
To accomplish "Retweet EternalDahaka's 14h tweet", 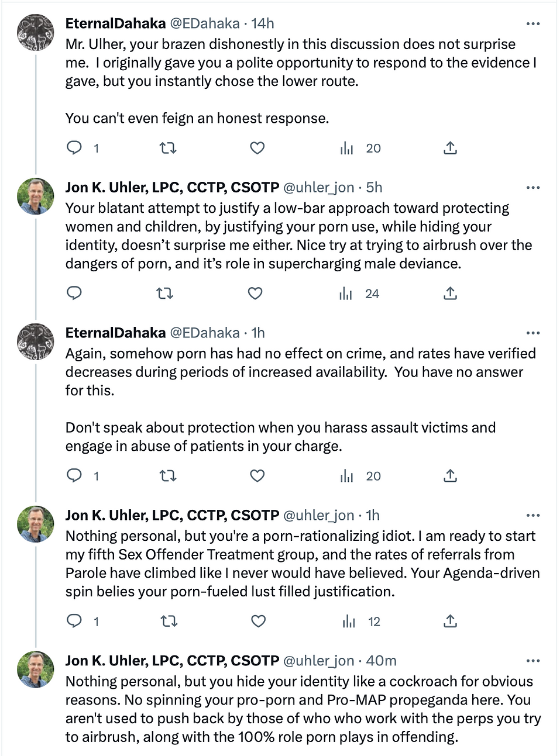I will (168, 148).
